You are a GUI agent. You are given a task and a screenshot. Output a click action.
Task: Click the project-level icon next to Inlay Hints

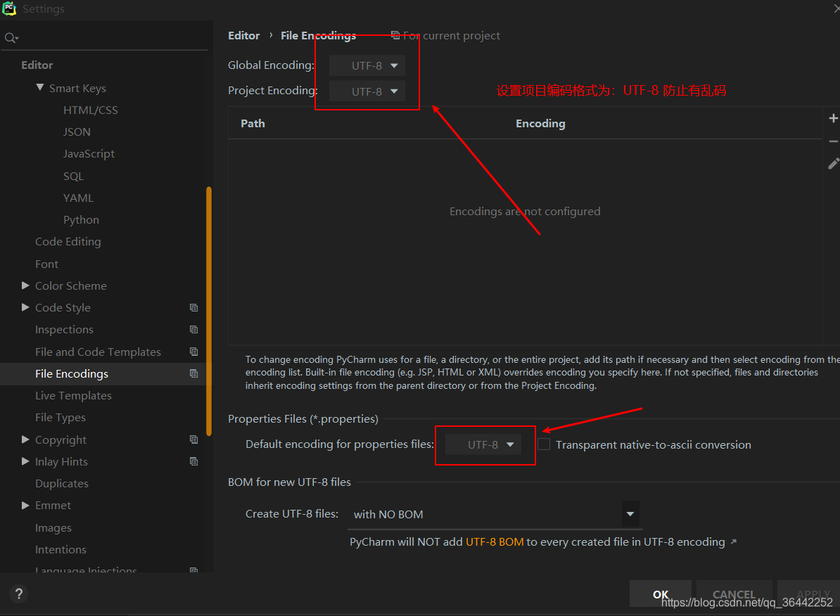point(194,461)
